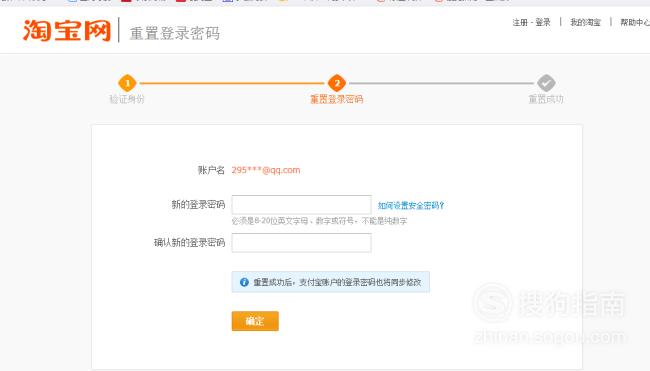Click the Taobao (淘宝网) logo
The width and height of the screenshot is (650, 371).
tap(67, 30)
